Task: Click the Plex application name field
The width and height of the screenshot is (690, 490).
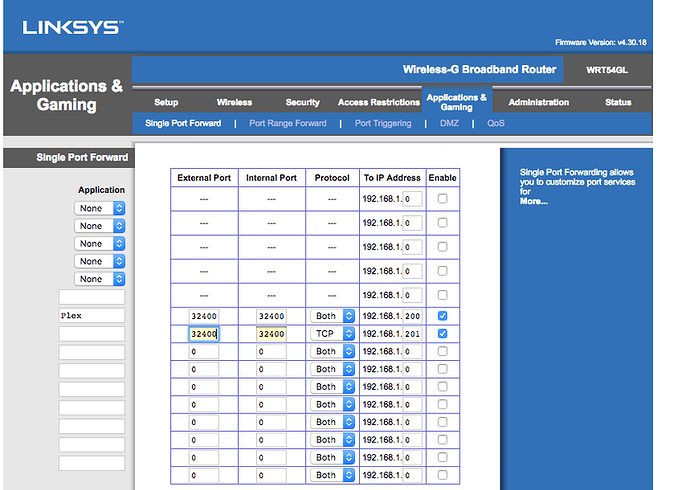Action: tap(92, 315)
